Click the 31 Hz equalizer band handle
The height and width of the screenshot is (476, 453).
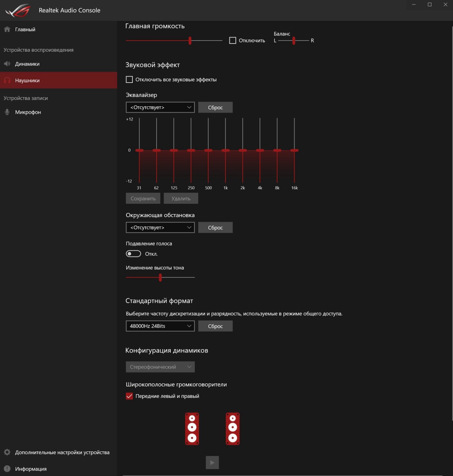pyautogui.click(x=139, y=150)
